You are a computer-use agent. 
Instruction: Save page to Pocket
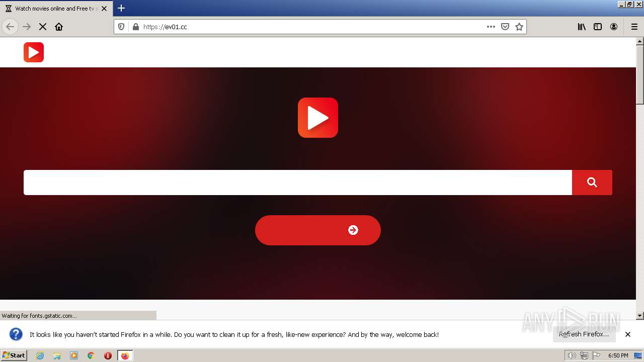click(505, 27)
